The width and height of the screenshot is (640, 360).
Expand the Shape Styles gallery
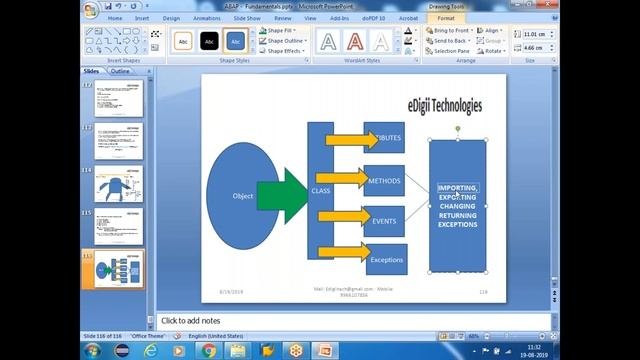[x=252, y=50]
